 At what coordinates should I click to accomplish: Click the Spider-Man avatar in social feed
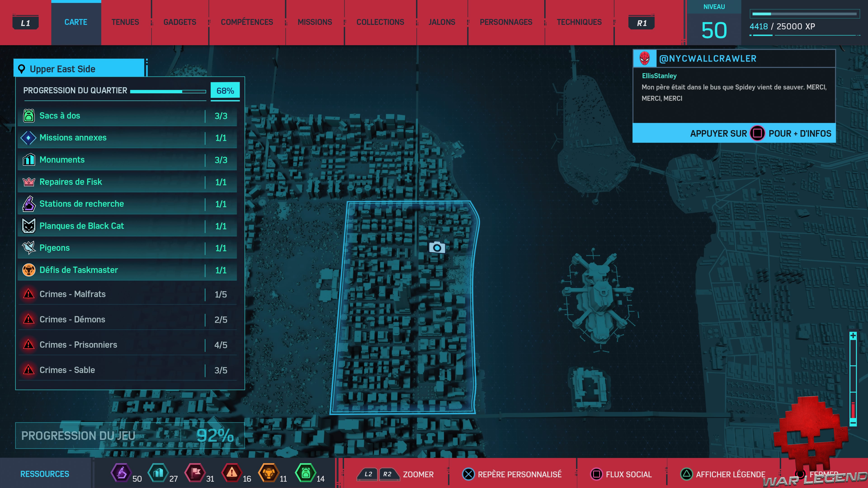(644, 58)
